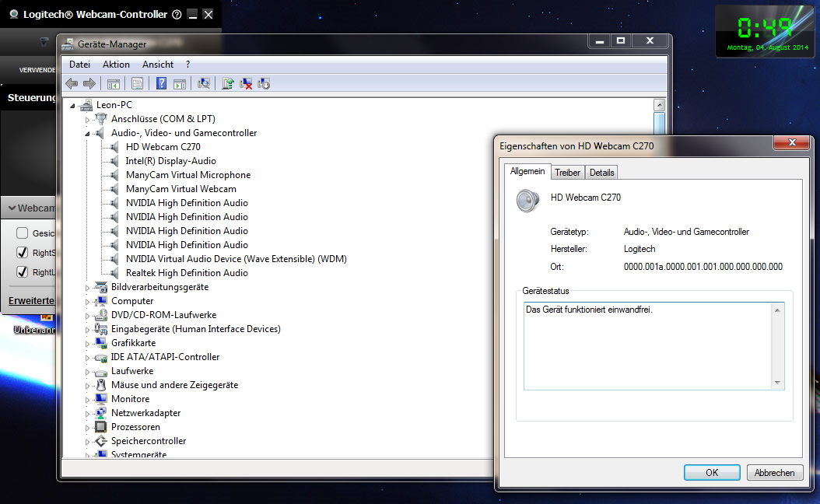Image resolution: width=820 pixels, height=504 pixels.
Task: Collapse Audio-, Video- und Gamecontroller node
Action: 87,134
